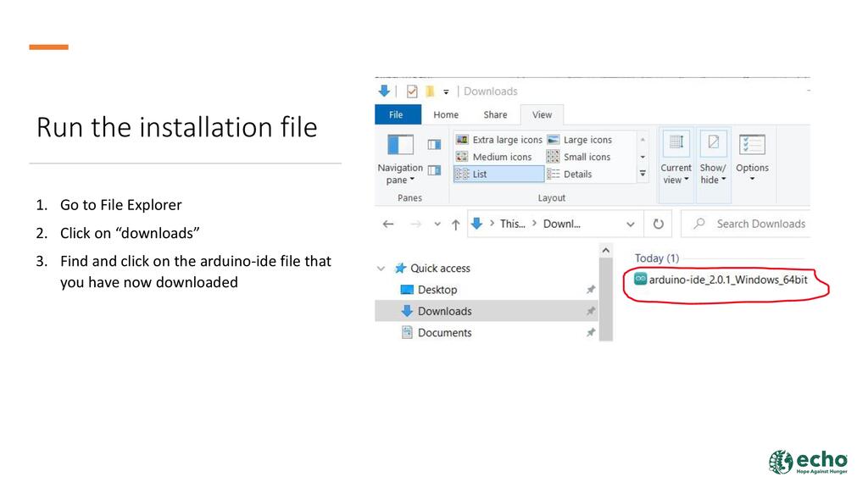Click the back navigation arrow
868x488 pixels.
[388, 225]
